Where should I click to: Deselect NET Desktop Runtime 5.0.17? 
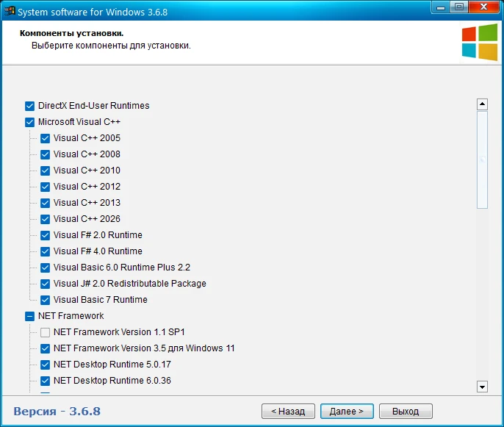click(x=46, y=365)
